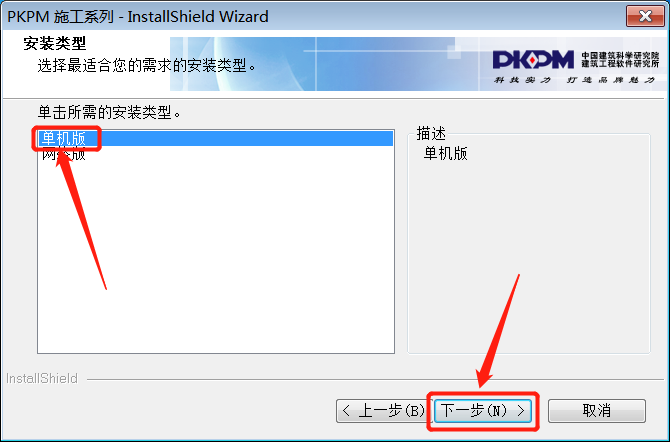
Task: Select the 单机版 install type
Action: 215,138
